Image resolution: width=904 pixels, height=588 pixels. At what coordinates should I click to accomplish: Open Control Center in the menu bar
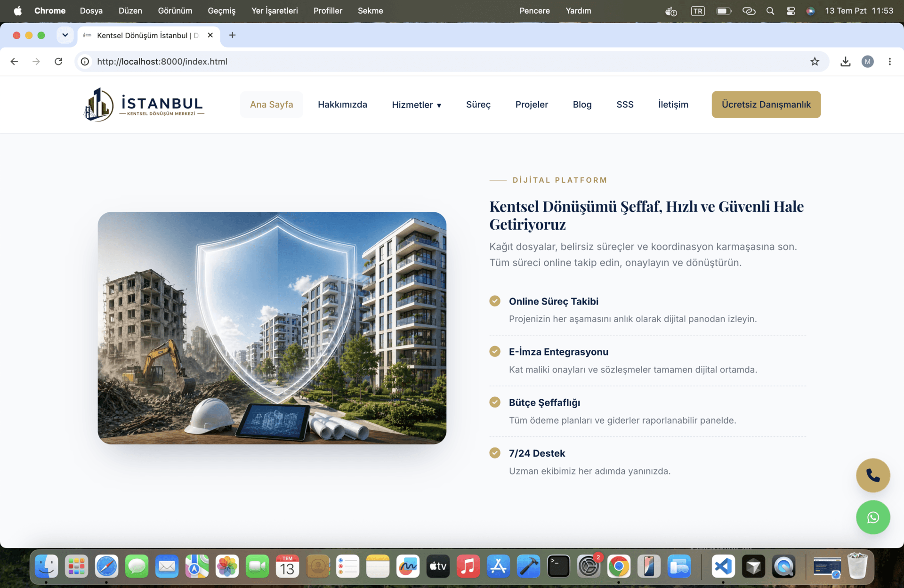point(791,11)
